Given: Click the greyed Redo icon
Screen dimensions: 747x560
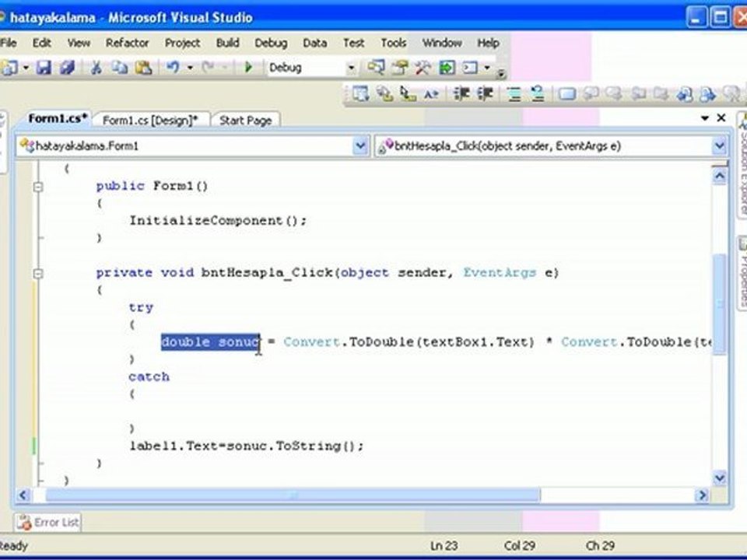Looking at the screenshot, I should 209,68.
